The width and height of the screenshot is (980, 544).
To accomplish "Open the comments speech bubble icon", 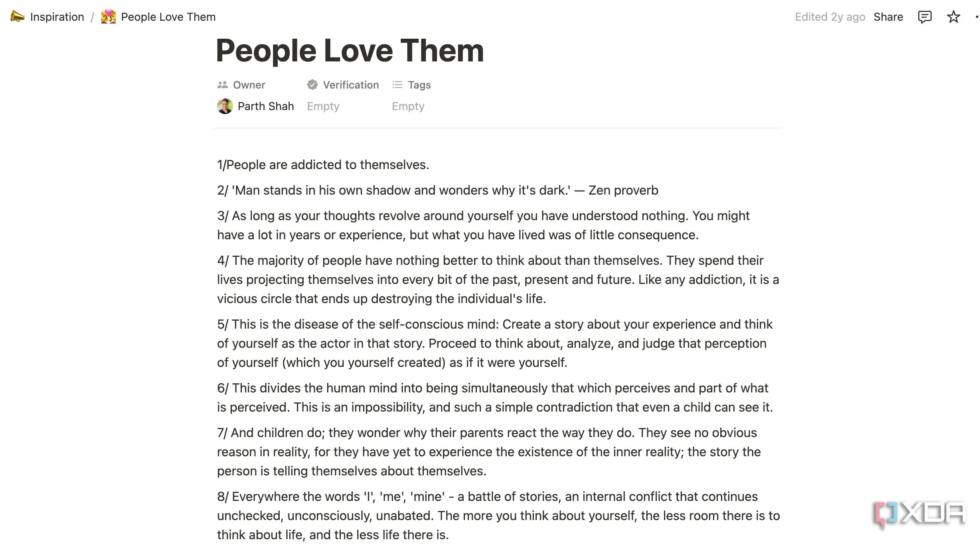I will (x=925, y=17).
